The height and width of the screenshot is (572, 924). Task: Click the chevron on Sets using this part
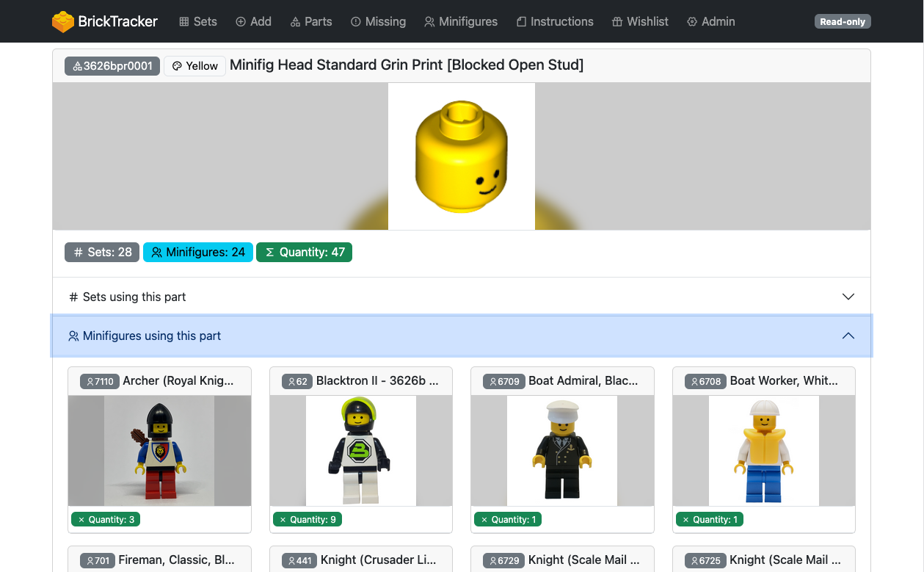pos(848,297)
